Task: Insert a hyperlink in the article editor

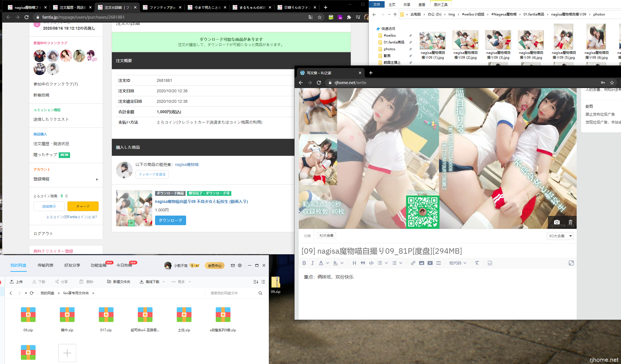Action: [413, 263]
